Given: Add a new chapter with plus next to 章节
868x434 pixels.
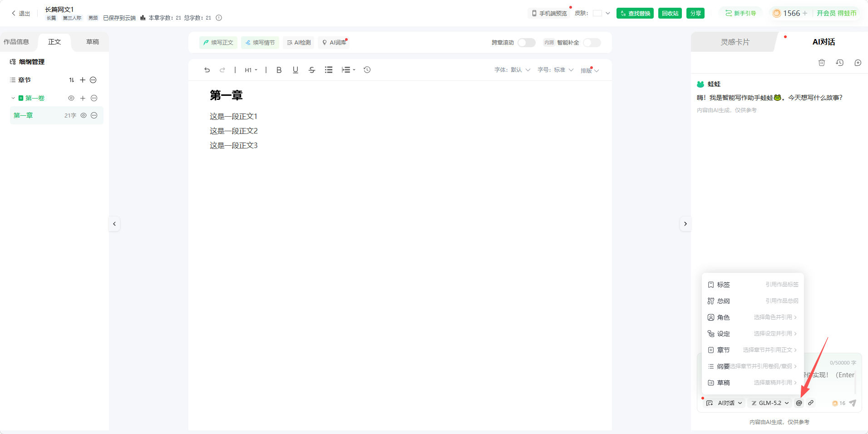Looking at the screenshot, I should (83, 80).
